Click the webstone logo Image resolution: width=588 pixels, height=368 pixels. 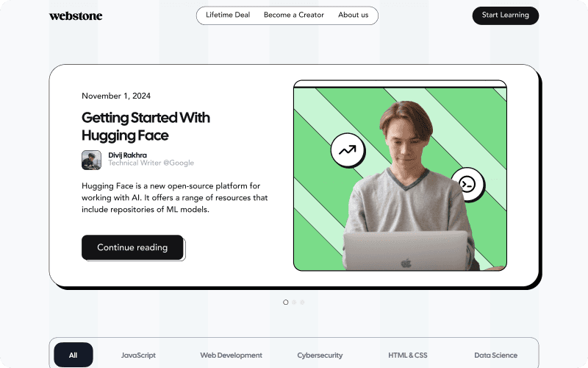tap(76, 15)
